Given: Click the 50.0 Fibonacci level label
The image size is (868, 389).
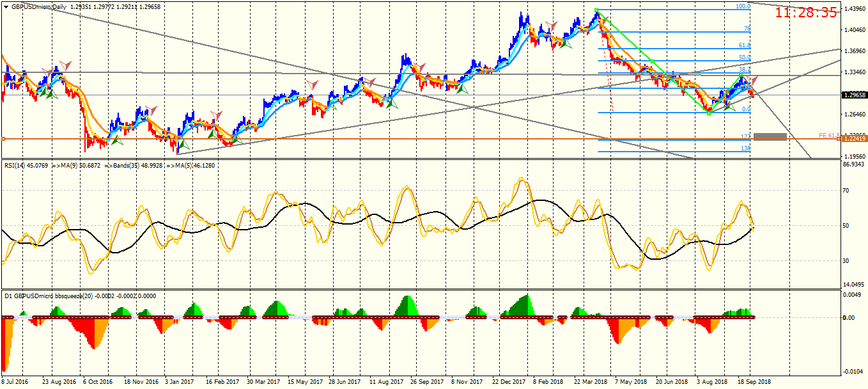Looking at the screenshot, I should point(744,58).
